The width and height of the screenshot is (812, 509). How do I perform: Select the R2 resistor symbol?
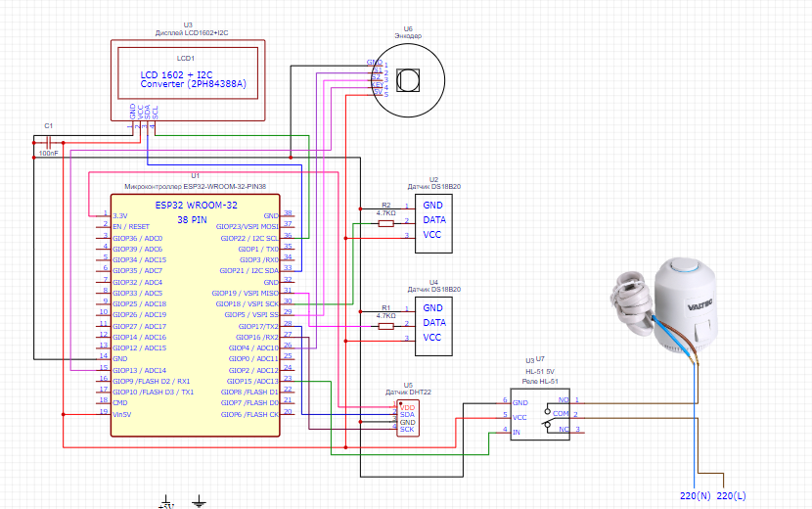pyautogui.click(x=385, y=223)
